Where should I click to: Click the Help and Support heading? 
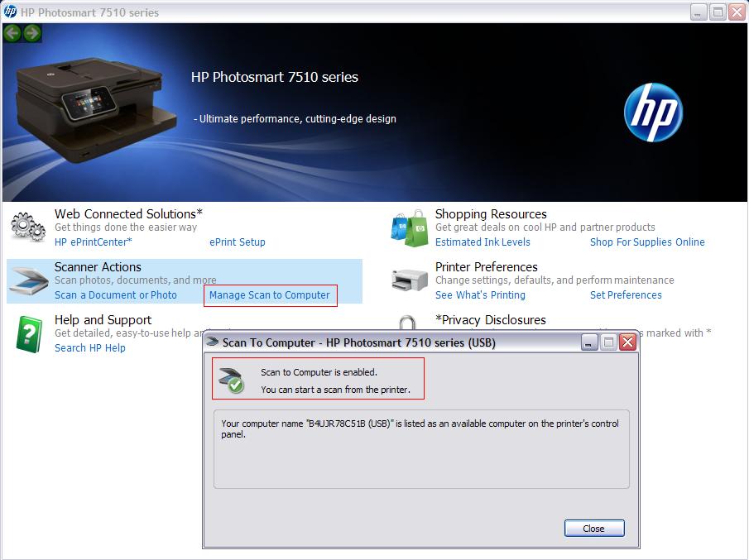click(x=103, y=320)
